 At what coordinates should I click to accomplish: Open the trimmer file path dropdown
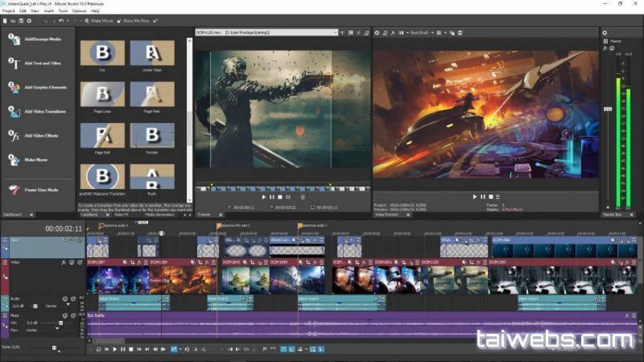tap(335, 33)
